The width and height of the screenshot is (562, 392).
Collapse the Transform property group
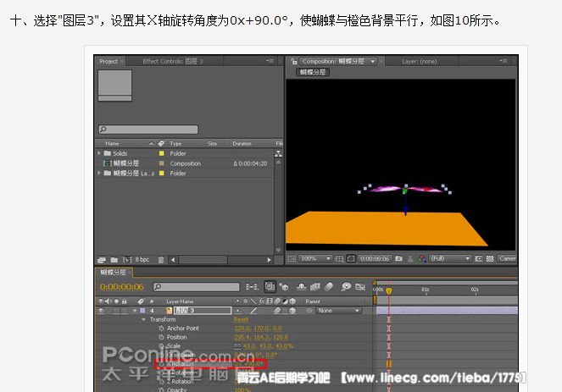click(143, 319)
